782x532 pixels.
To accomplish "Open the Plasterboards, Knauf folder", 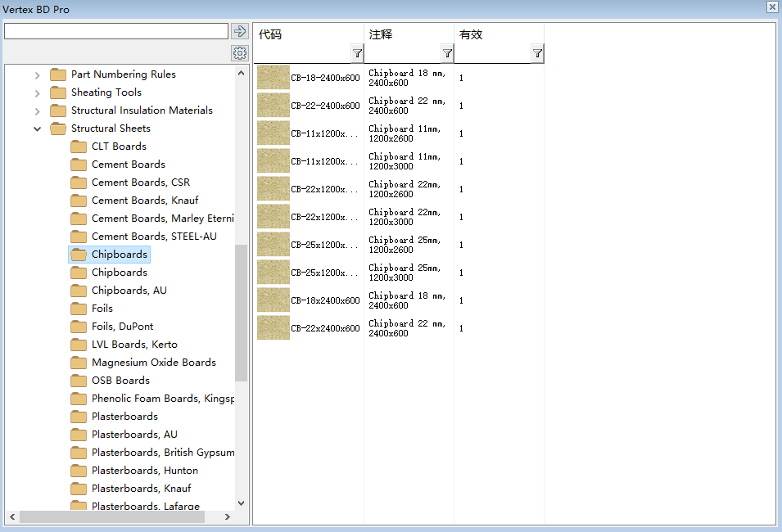I will point(141,488).
